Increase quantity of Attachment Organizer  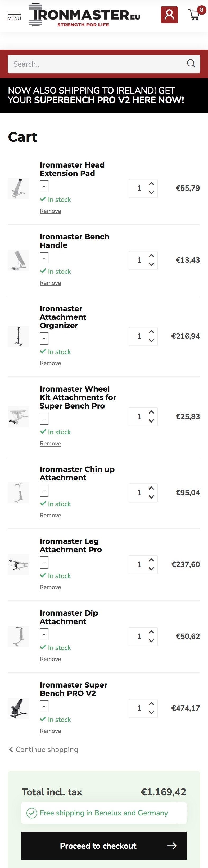[x=151, y=332]
